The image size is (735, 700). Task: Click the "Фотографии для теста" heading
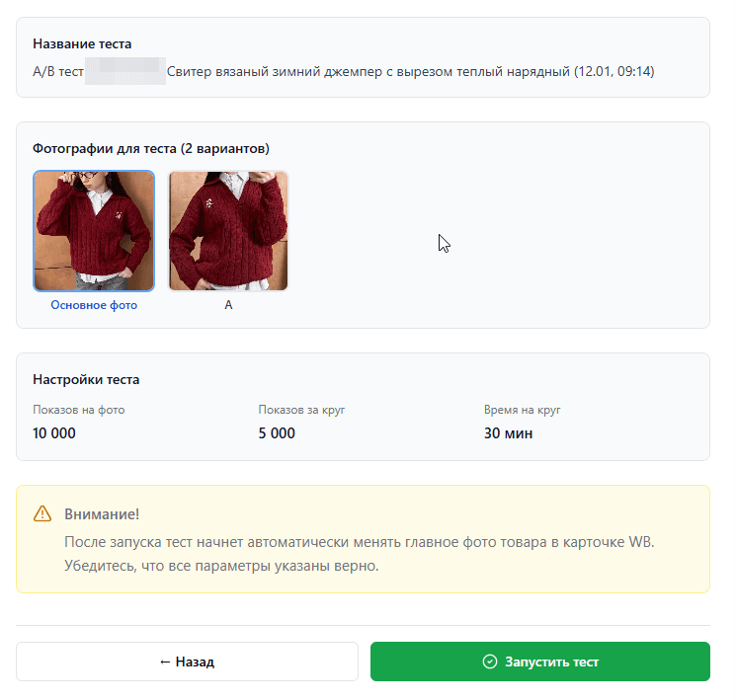151,148
